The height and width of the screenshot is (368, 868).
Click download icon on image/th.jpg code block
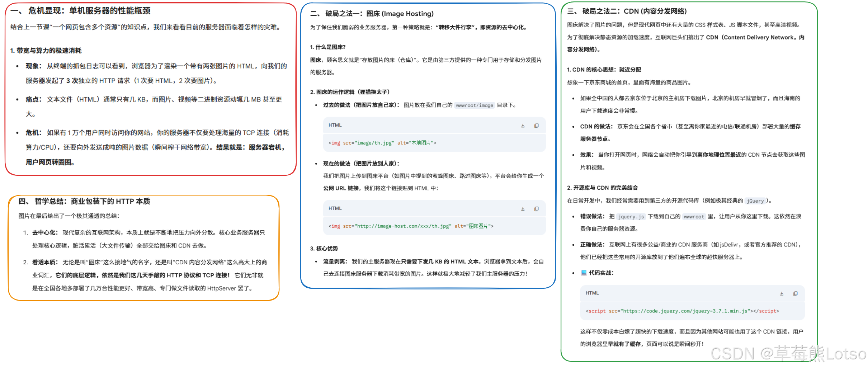point(523,126)
